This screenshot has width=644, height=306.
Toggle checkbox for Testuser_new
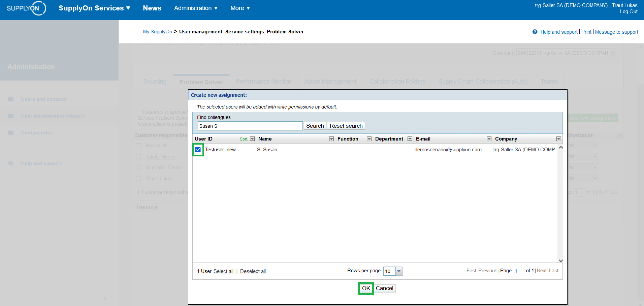pyautogui.click(x=198, y=150)
